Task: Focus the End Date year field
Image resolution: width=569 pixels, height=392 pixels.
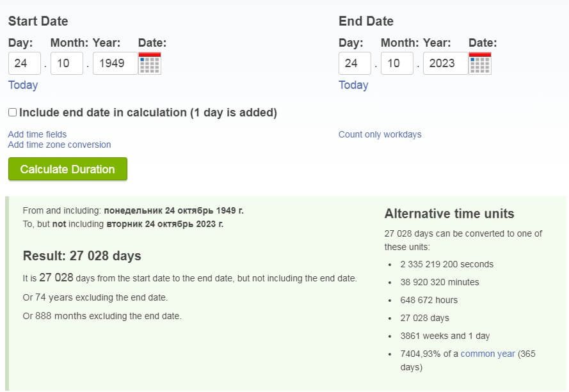Action: pyautogui.click(x=445, y=63)
